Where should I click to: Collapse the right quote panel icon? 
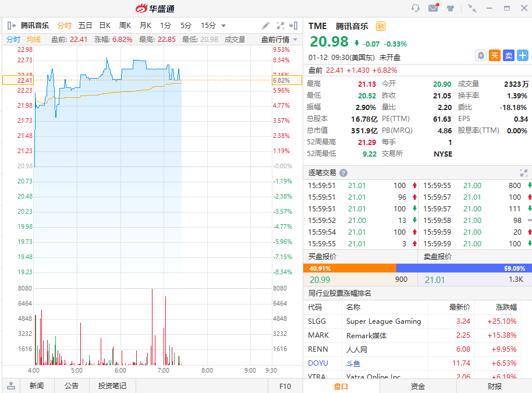pos(293,26)
